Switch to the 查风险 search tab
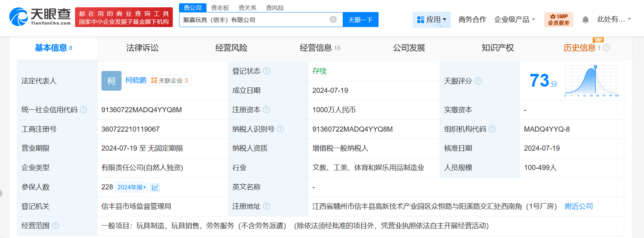Screen dimensions: 644x238 pos(275,8)
